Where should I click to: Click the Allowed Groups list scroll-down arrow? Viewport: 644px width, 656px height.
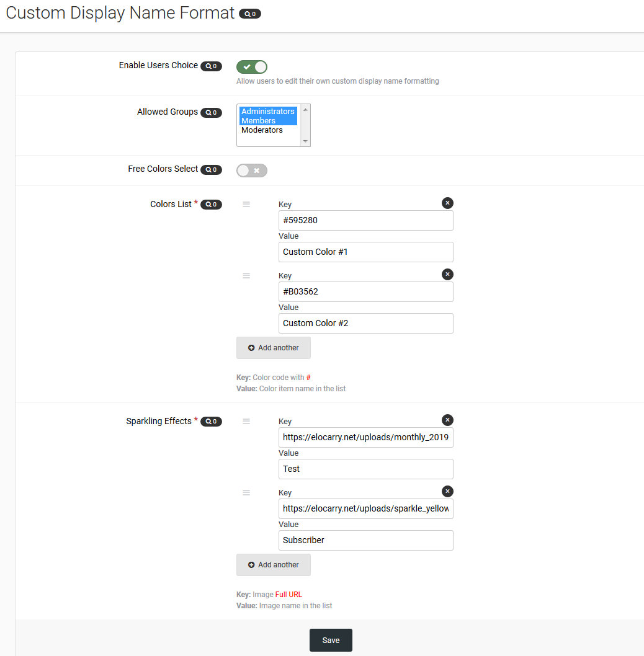coord(305,141)
